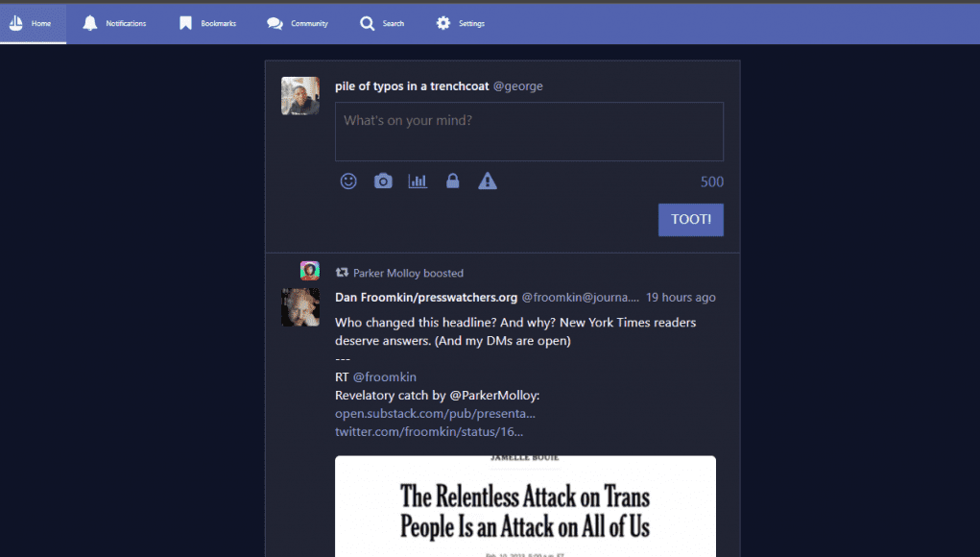Open the Home tab in navigation
980x557 pixels.
(33, 24)
